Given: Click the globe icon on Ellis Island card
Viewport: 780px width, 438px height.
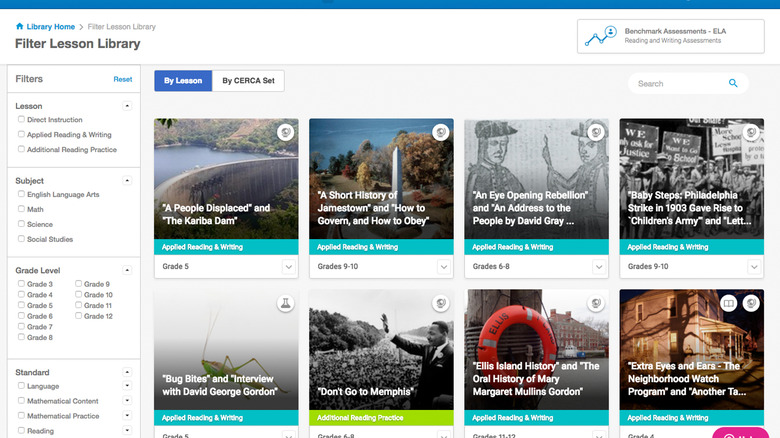Looking at the screenshot, I should 595,303.
